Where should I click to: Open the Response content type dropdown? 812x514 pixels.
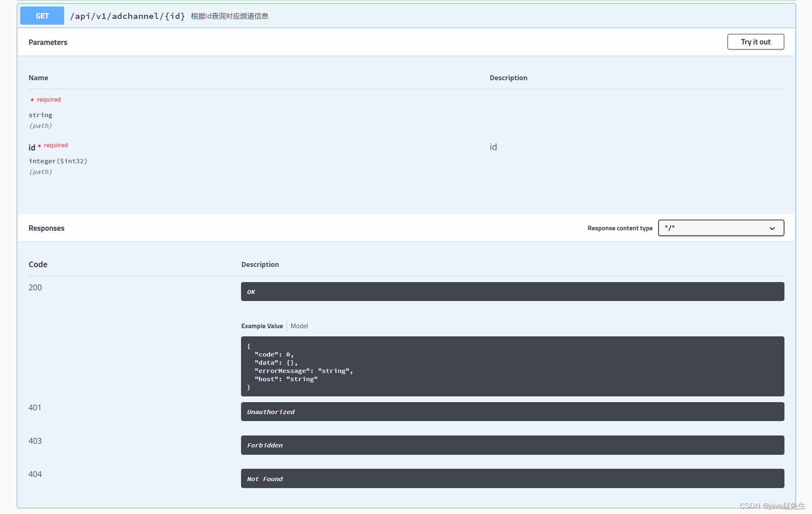tap(721, 228)
